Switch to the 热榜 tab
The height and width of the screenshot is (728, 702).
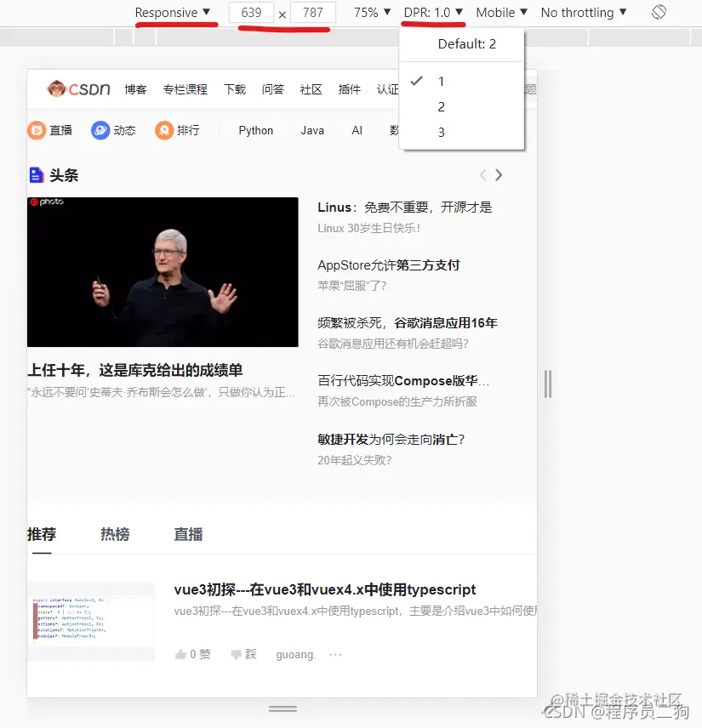coord(115,534)
